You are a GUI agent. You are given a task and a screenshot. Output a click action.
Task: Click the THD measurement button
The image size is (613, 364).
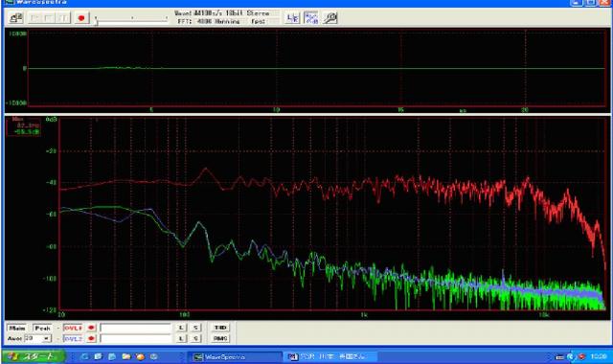[220, 328]
